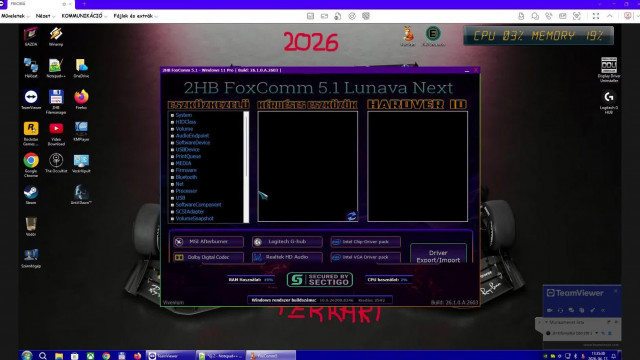The image size is (640, 360).
Task: Open the Fájlok és extrák menu
Action: click(136, 16)
